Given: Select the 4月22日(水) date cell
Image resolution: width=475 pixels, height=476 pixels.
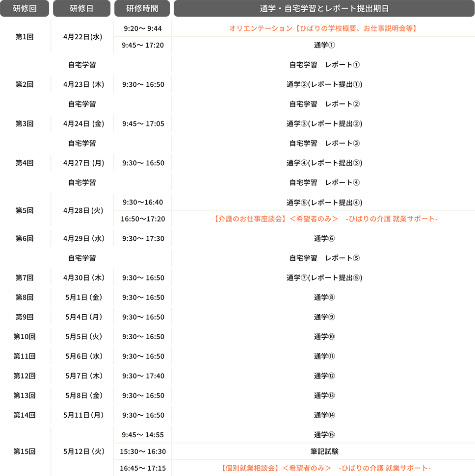Looking at the screenshot, I should tap(82, 37).
